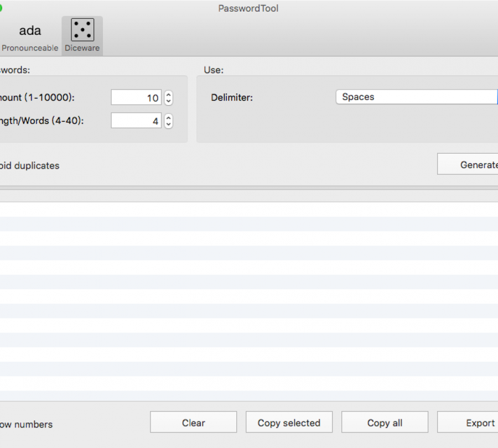Click the Generate button

(468, 164)
